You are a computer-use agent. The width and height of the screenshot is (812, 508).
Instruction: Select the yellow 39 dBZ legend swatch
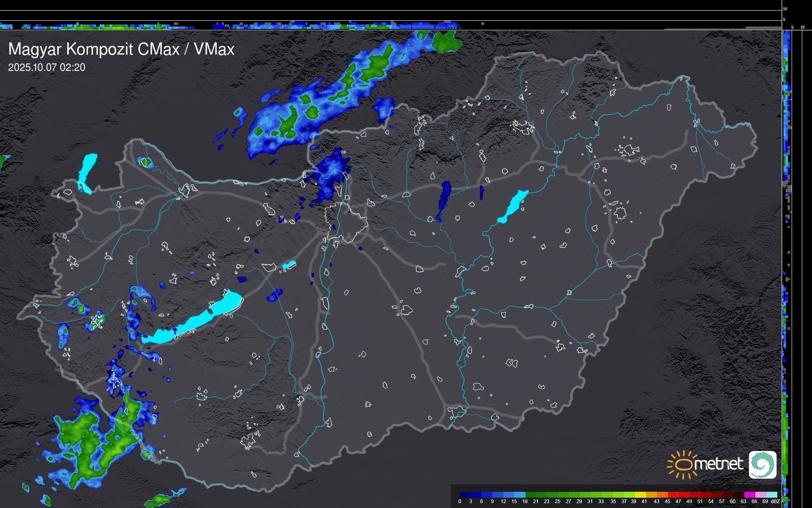(640, 495)
